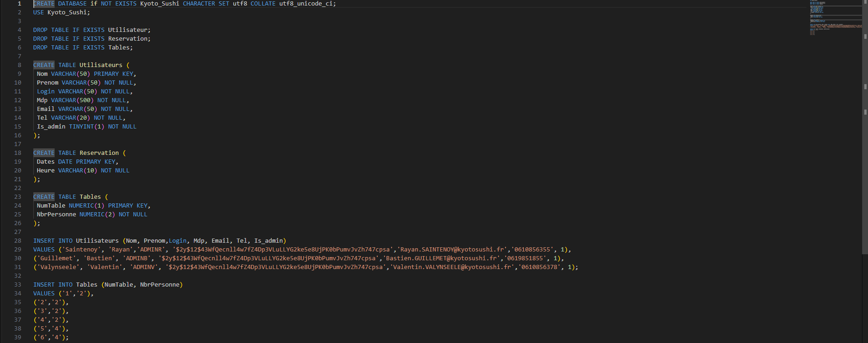Click DROP keyword on the Reservation drop line

40,39
